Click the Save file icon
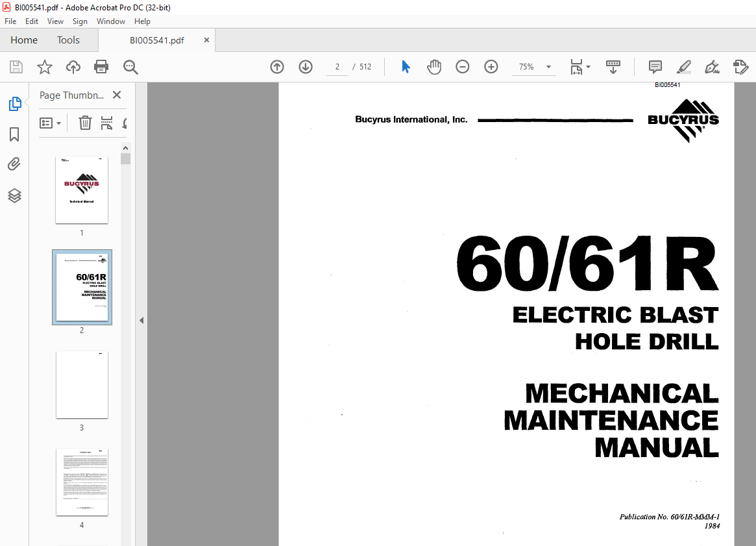The width and height of the screenshot is (756, 546). coord(16,67)
